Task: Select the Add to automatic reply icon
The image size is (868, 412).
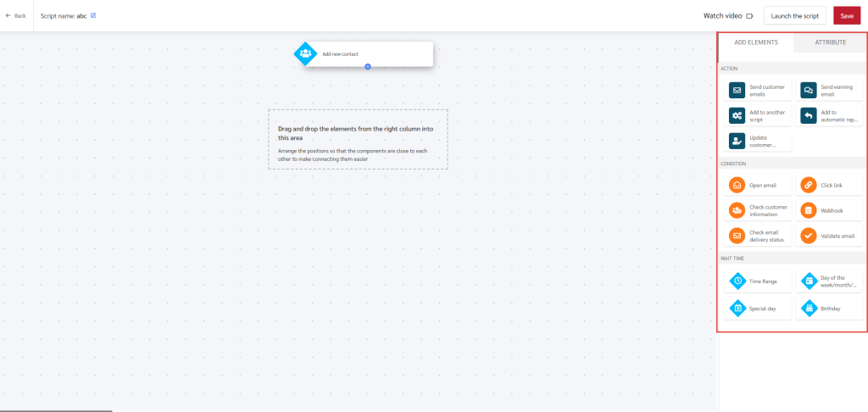Action: click(808, 115)
